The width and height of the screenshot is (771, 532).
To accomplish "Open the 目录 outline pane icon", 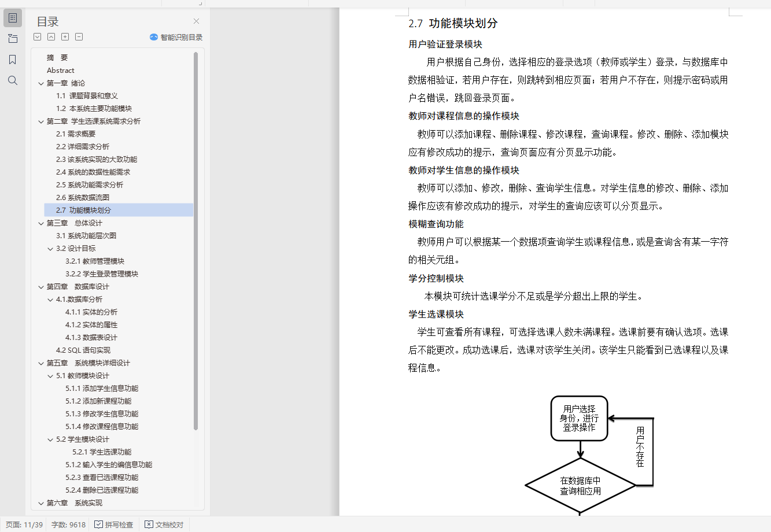I will [x=13, y=18].
